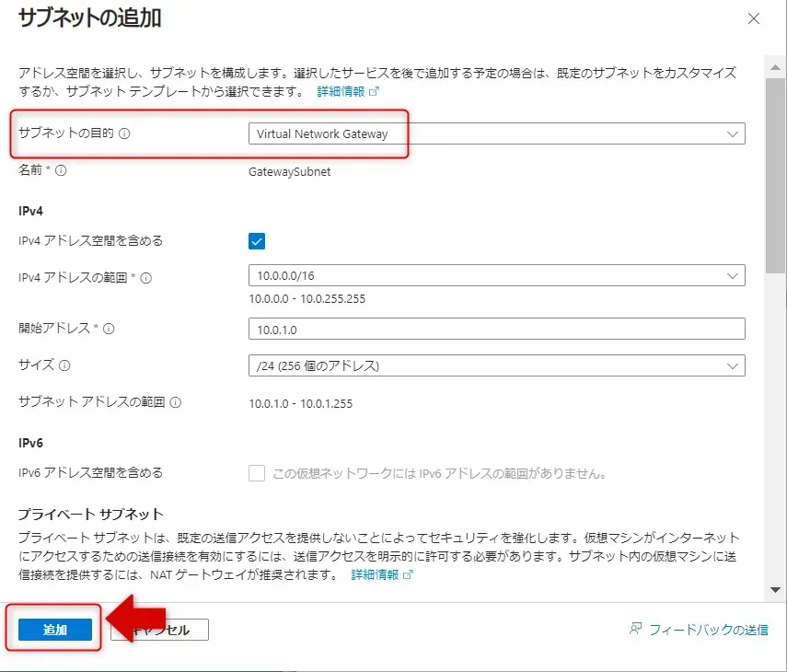Open the /24 size dropdown

[496, 365]
